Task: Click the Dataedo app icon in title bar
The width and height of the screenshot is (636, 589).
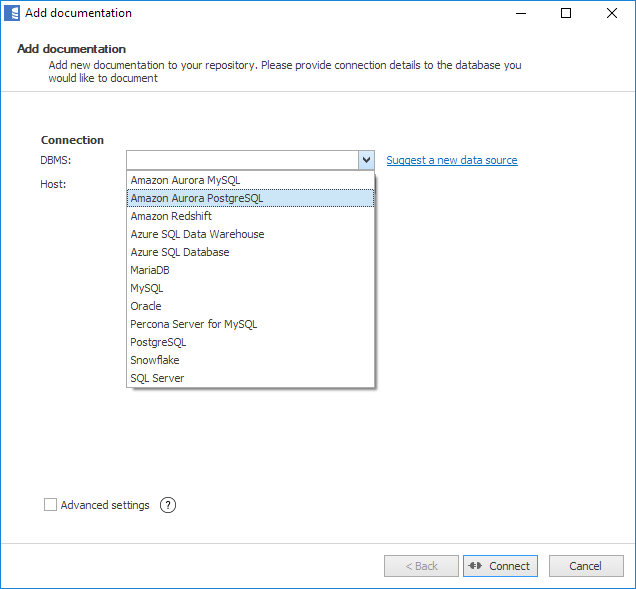Action: pos(13,14)
